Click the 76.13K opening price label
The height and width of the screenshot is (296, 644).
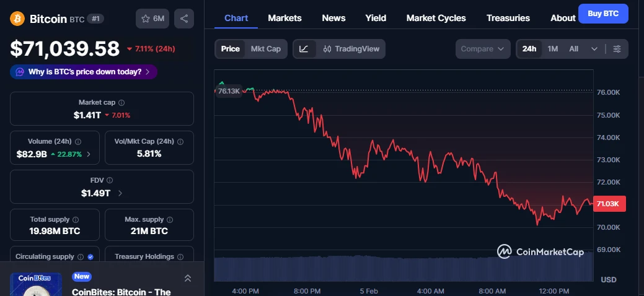(229, 91)
